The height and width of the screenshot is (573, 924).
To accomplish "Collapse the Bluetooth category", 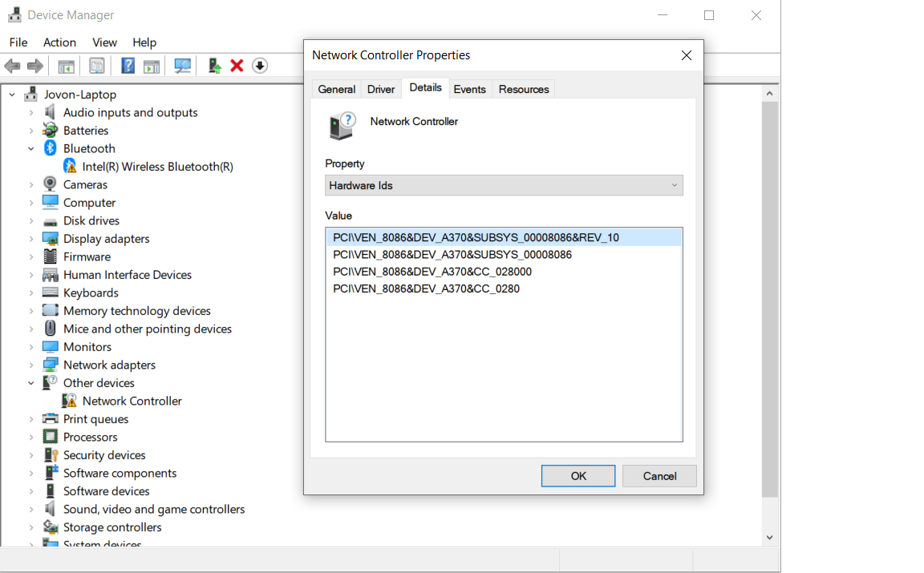I will tap(30, 148).
